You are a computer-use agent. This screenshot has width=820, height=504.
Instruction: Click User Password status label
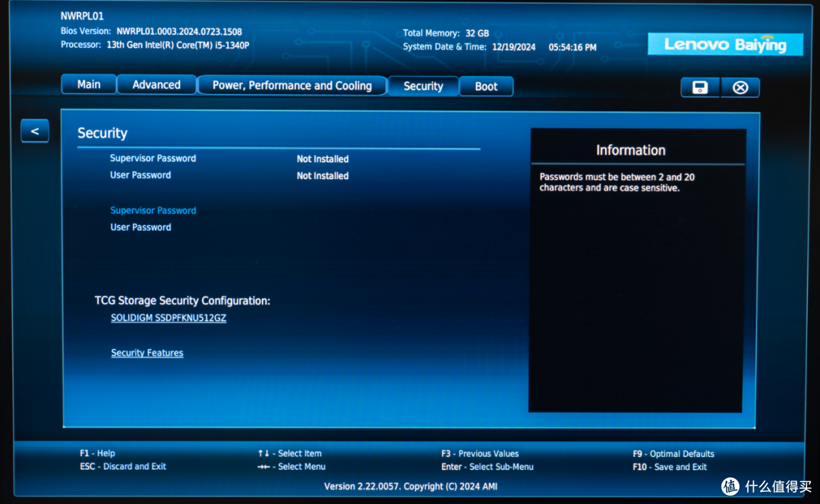click(140, 175)
